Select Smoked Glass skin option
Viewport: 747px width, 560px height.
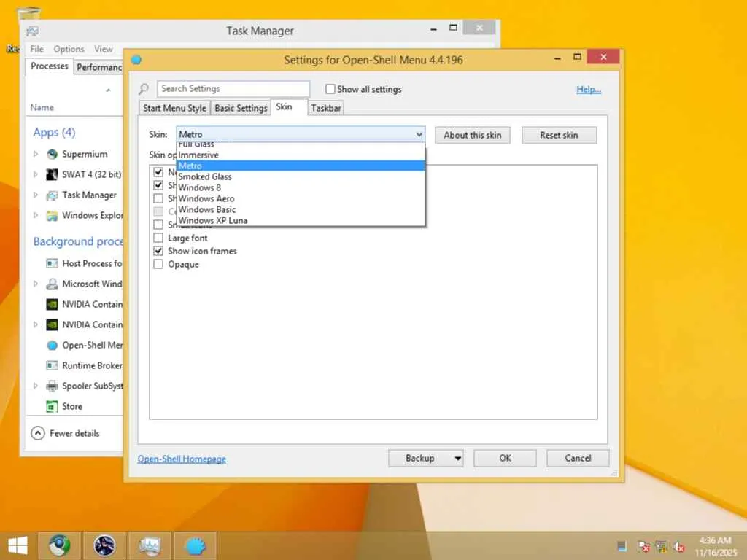click(x=301, y=176)
